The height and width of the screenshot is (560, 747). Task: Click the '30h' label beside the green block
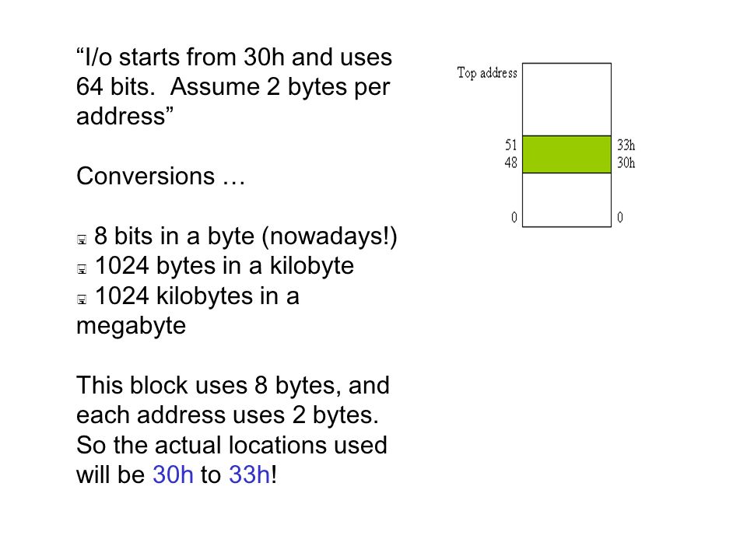[626, 163]
